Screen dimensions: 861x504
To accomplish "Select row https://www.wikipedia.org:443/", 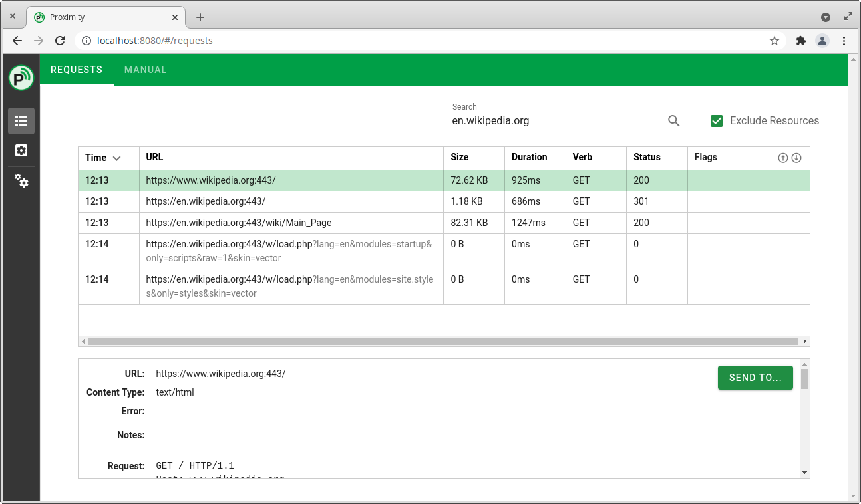I will [x=444, y=180].
